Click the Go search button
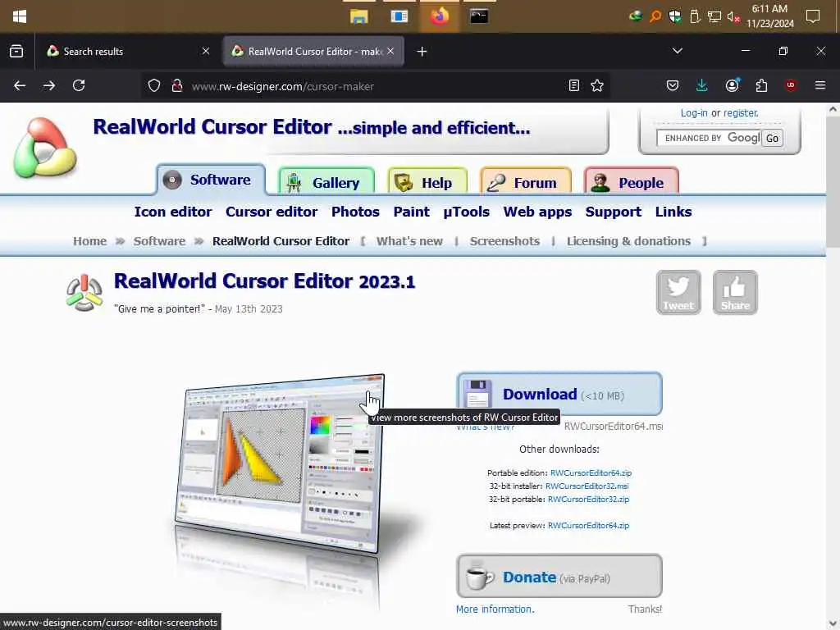Image resolution: width=840 pixels, height=630 pixels. tap(772, 138)
